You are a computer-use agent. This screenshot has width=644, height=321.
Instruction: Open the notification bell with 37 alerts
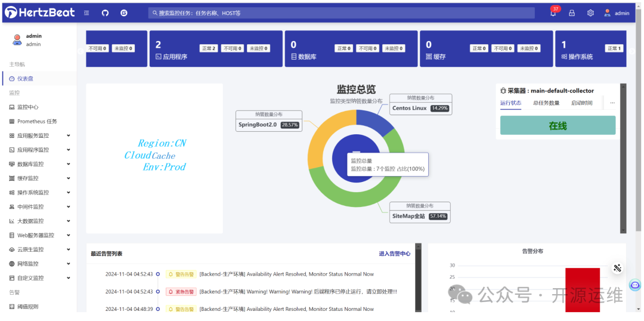pyautogui.click(x=553, y=13)
